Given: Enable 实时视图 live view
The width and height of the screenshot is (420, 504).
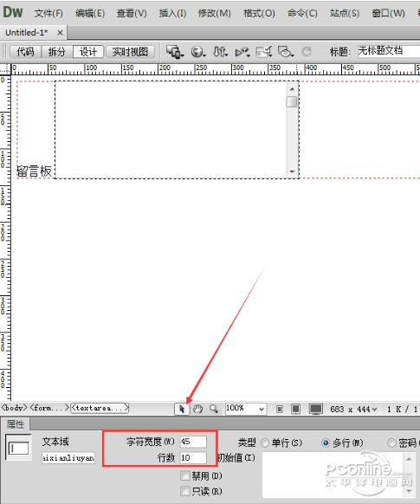Looking at the screenshot, I should 130,51.
